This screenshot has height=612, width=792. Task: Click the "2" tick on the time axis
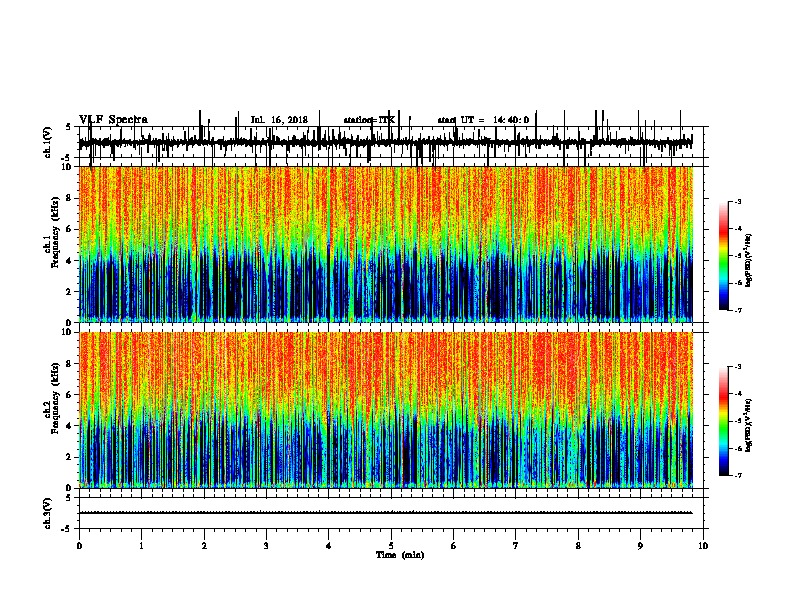[204, 546]
